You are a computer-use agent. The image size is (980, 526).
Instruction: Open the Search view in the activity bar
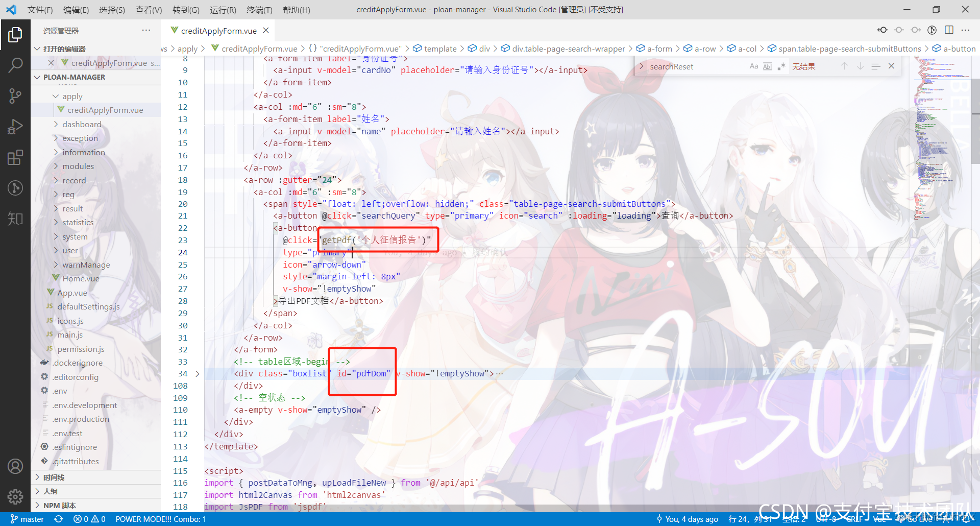coord(15,65)
